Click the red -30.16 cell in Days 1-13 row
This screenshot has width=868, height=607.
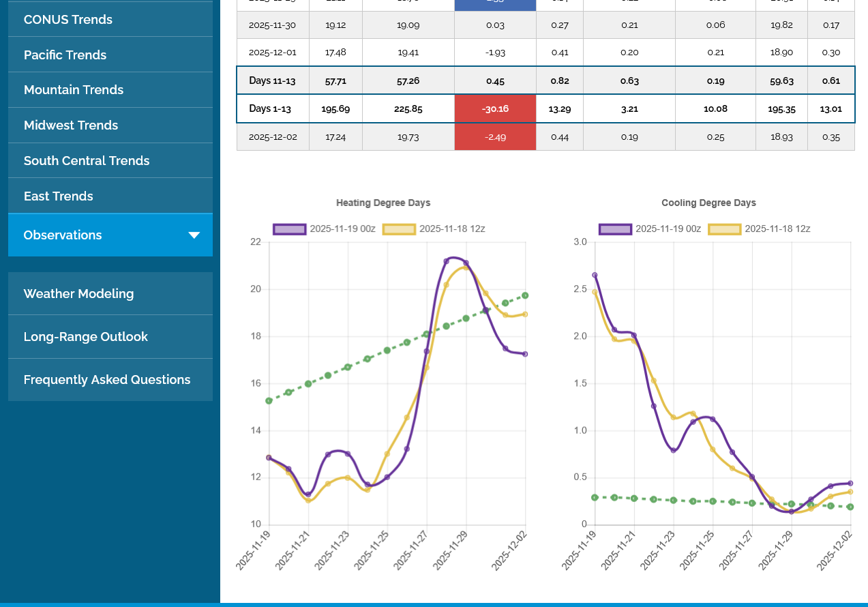(x=495, y=109)
